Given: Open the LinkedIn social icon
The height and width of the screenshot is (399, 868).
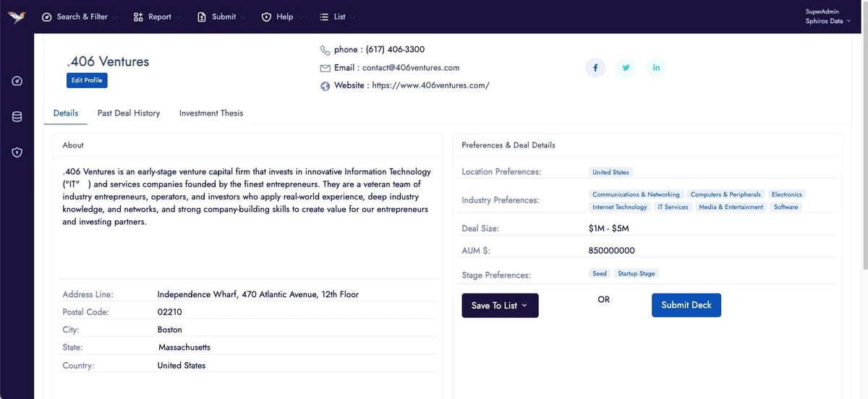Looking at the screenshot, I should (x=657, y=68).
